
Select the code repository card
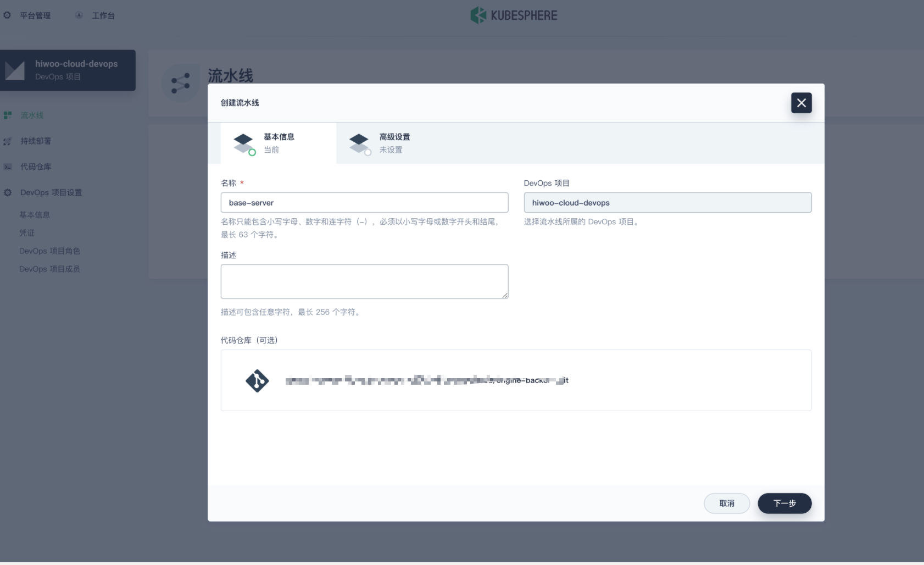point(516,380)
